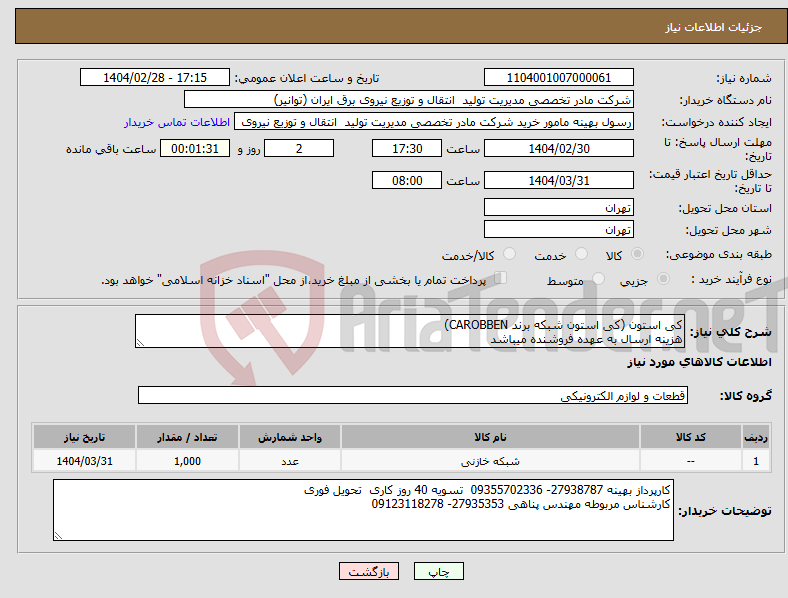Click the بازگشت (back) button

(x=369, y=571)
